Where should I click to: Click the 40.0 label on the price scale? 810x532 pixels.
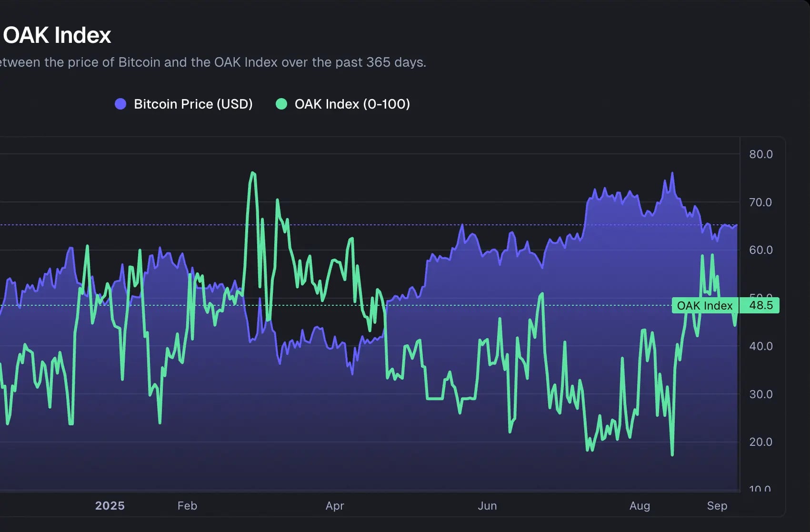[760, 346]
